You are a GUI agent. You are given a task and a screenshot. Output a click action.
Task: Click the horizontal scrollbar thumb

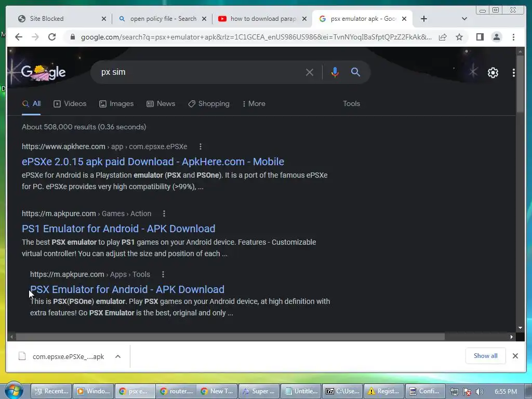[x=230, y=337]
